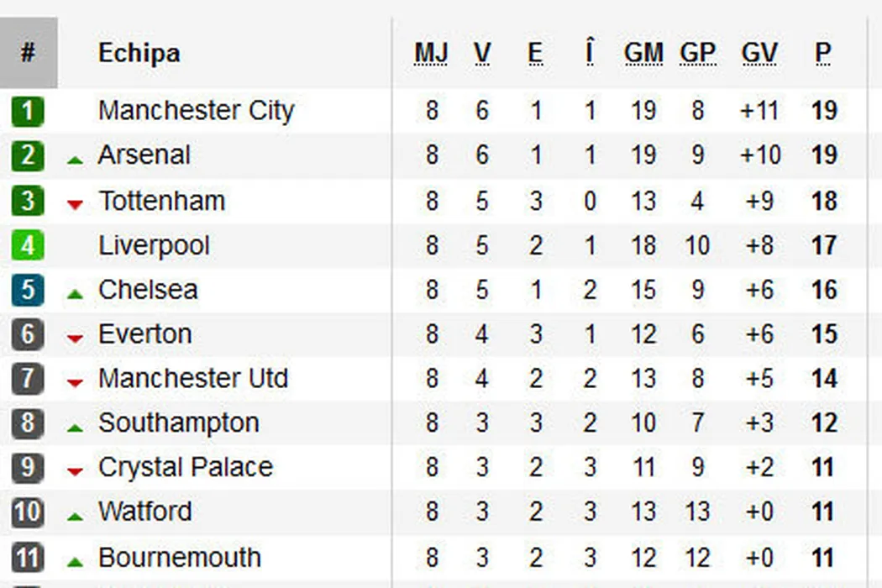Click the GM column header
882x588 pixels.
[x=643, y=53]
